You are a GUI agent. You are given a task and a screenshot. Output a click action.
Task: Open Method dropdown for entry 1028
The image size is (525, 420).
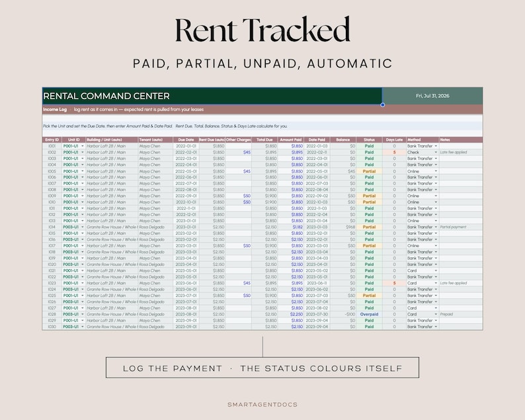coord(436,314)
